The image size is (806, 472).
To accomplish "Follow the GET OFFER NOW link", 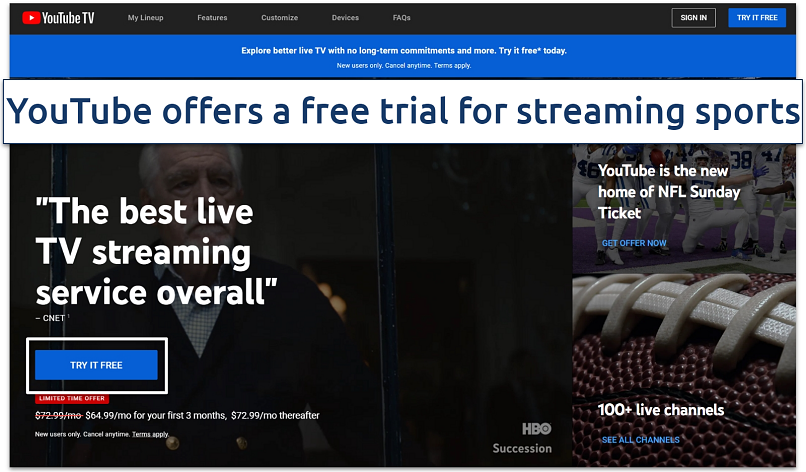I will (633, 243).
